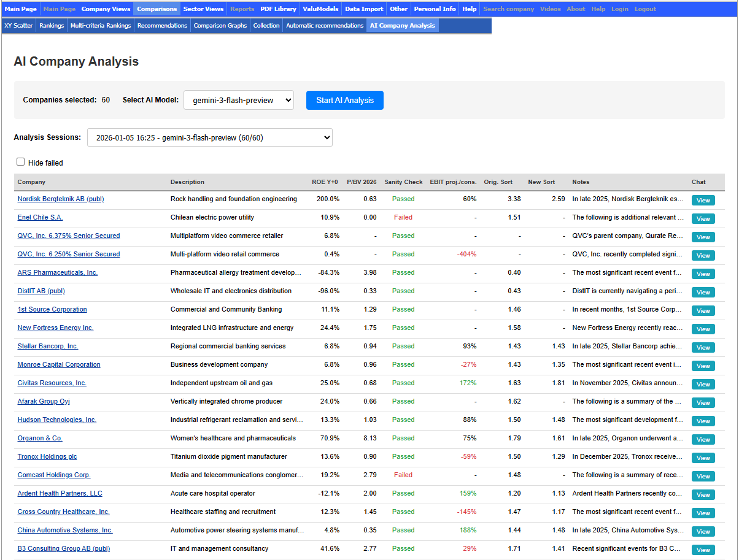Open the Personal Info menu
739x560 pixels.
435,9
